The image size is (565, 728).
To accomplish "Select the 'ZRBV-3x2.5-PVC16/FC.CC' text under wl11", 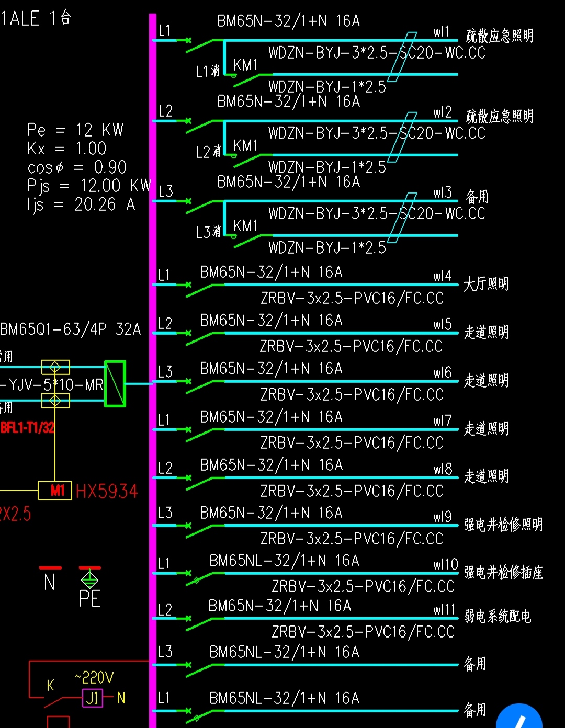I will (x=363, y=632).
